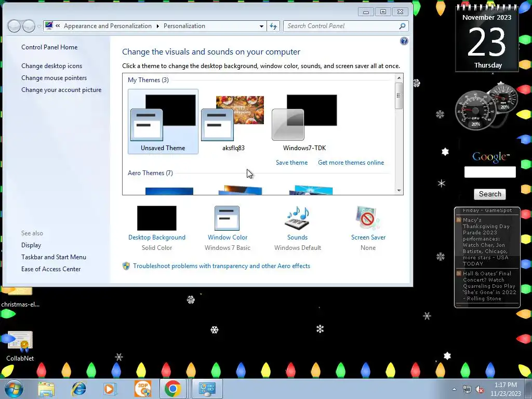Click the theme list scroll down arrow
The height and width of the screenshot is (399, 532).
399,191
